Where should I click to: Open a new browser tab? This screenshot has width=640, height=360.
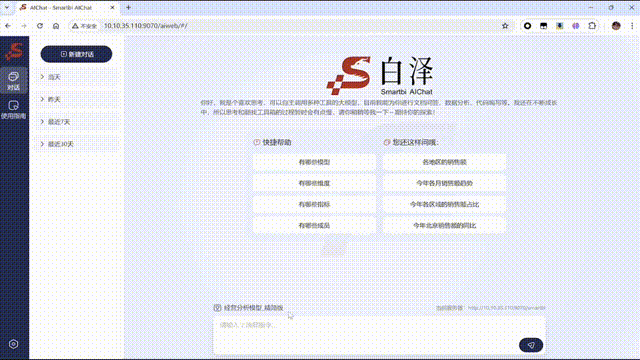128,7
